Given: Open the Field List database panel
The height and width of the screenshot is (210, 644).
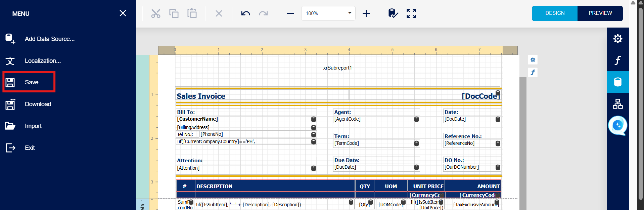Looking at the screenshot, I should (618, 82).
